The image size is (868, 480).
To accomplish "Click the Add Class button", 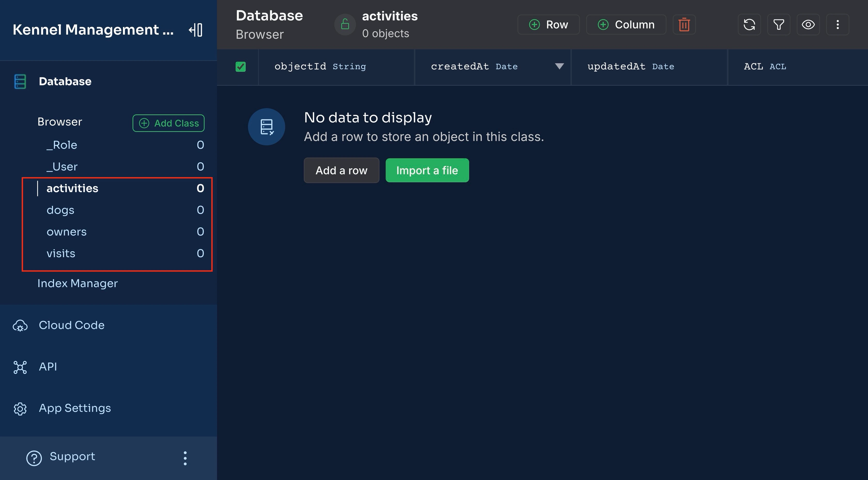I will point(168,123).
